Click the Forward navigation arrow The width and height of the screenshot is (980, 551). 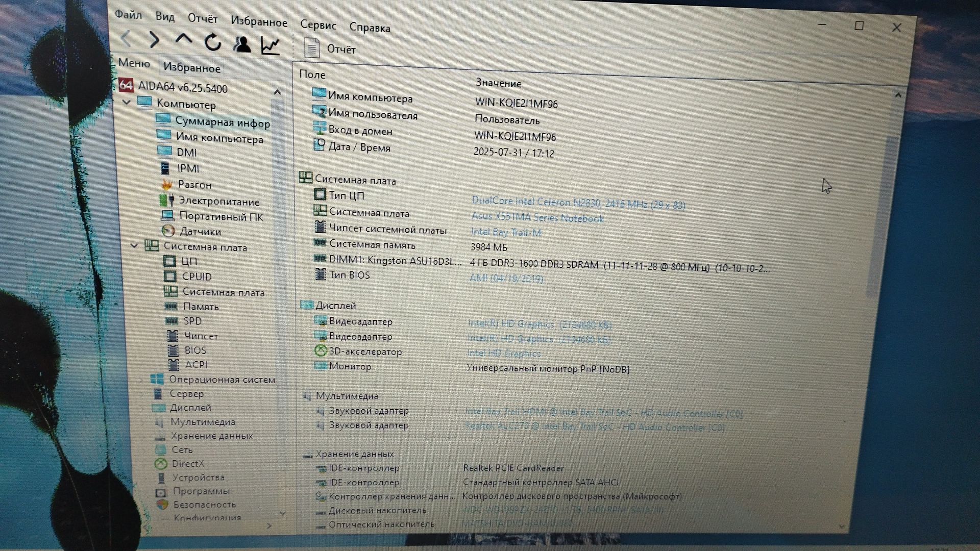point(154,40)
